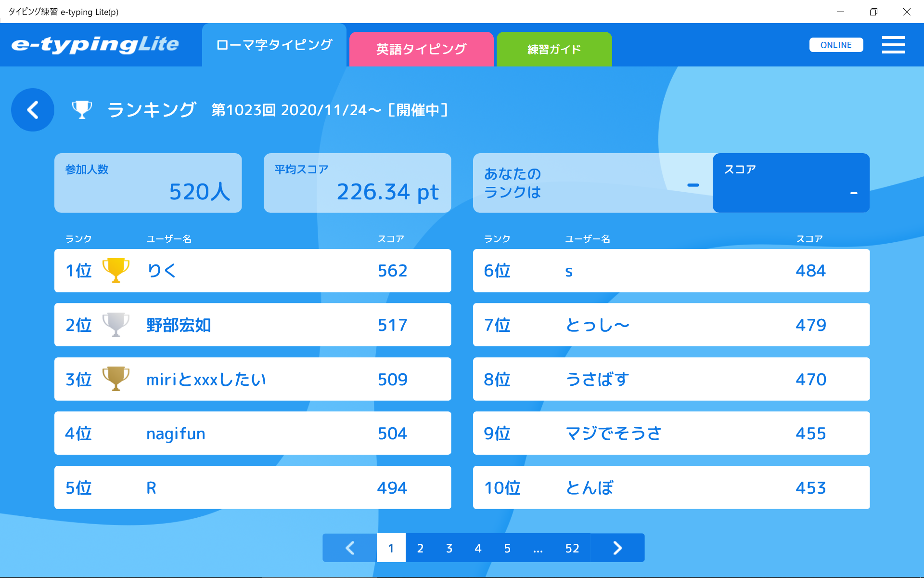924x578 pixels.
Task: Click score 562 in first row
Action: [392, 271]
